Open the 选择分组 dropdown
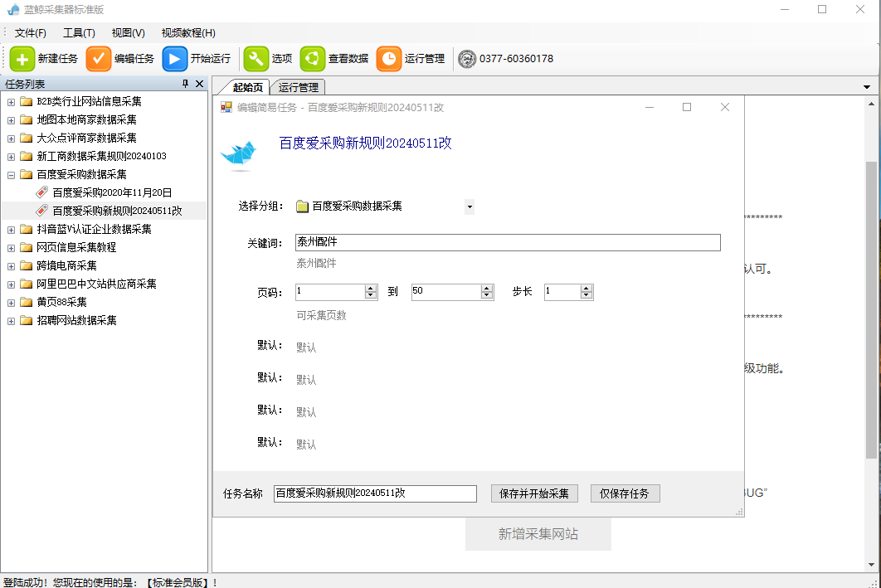The width and height of the screenshot is (881, 588). point(470,207)
